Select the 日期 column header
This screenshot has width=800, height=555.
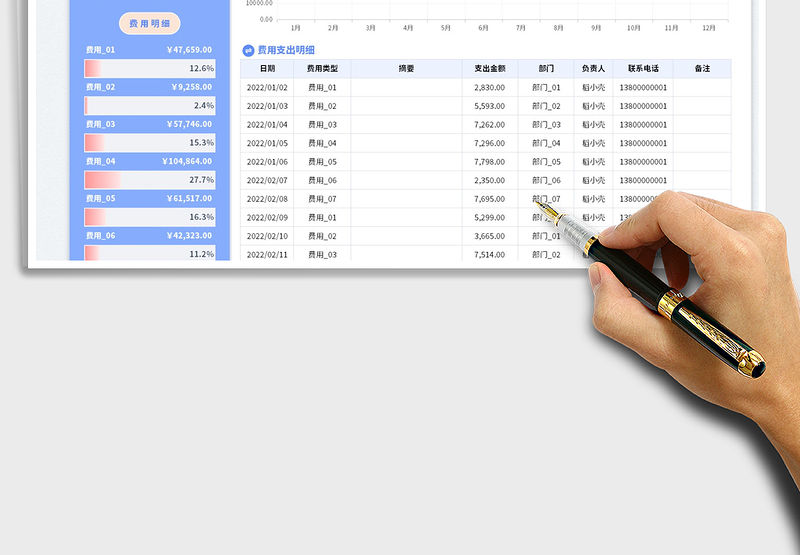pyautogui.click(x=267, y=69)
